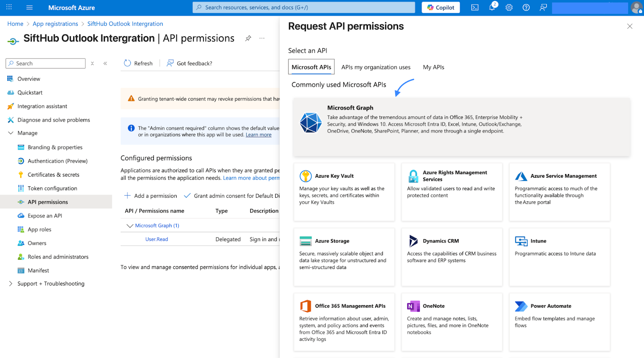Click Add a permission
This screenshot has height=358, width=644.
tap(151, 196)
